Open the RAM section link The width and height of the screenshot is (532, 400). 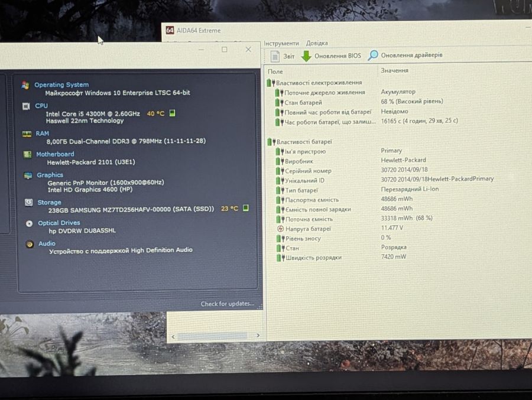[43, 134]
